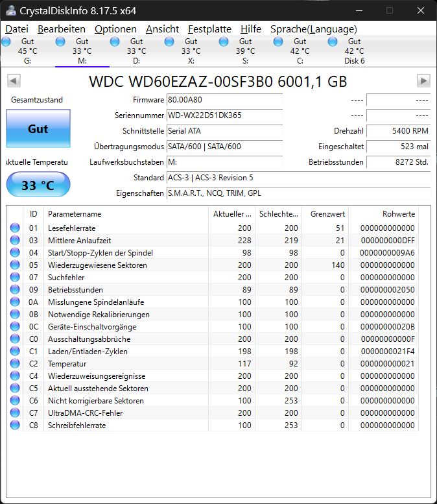Click Grenzwert value 140
This screenshot has width=437, height=504.
click(338, 265)
